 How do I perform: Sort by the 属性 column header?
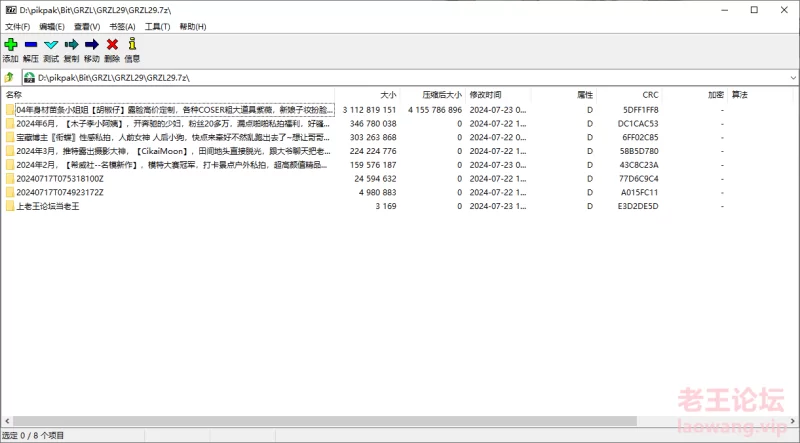point(564,95)
